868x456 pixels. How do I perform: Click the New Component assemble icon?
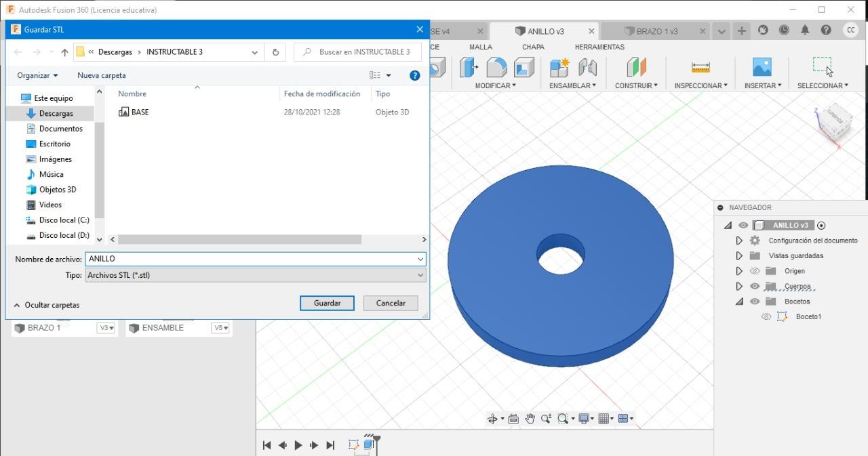(x=559, y=67)
